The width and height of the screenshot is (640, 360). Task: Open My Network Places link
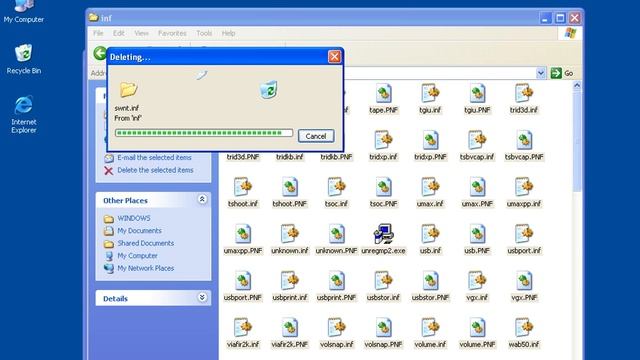pyautogui.click(x=145, y=268)
